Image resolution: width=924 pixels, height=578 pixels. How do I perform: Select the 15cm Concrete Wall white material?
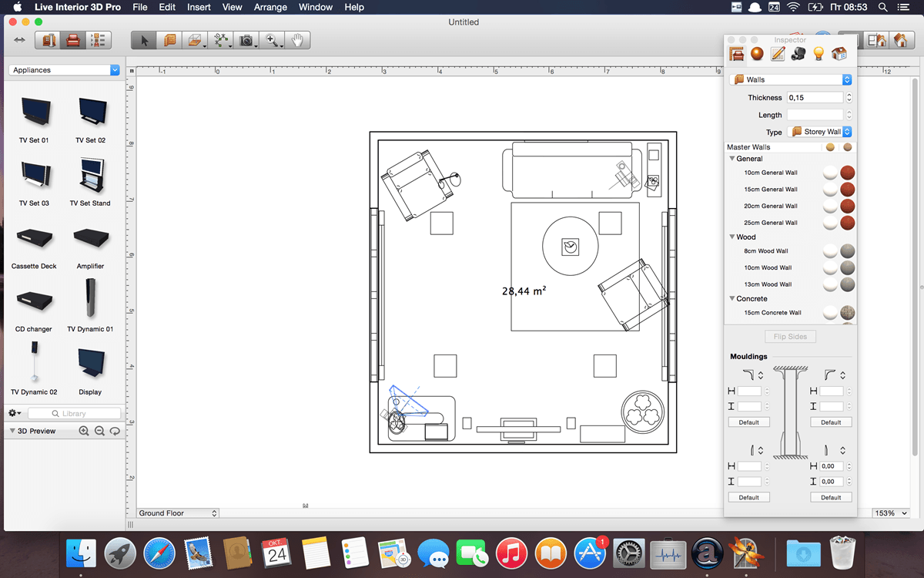click(x=830, y=313)
